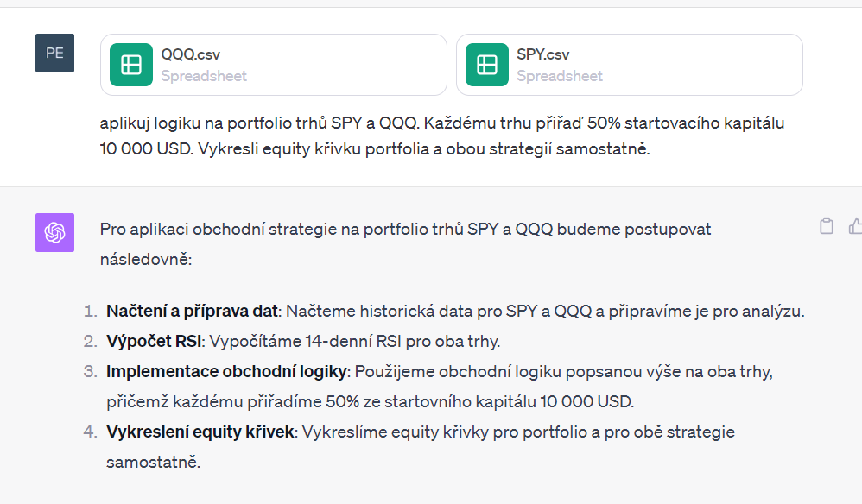Click the thumbs up icon

click(x=855, y=227)
